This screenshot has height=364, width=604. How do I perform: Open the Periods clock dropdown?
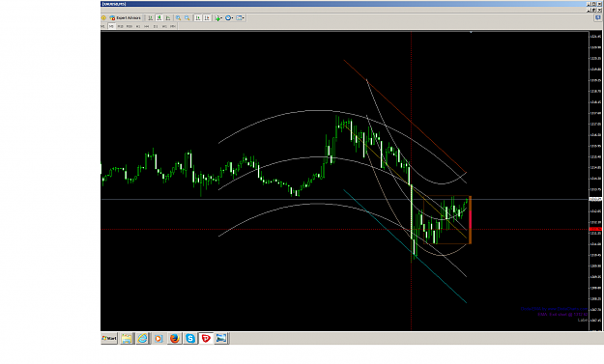229,17
